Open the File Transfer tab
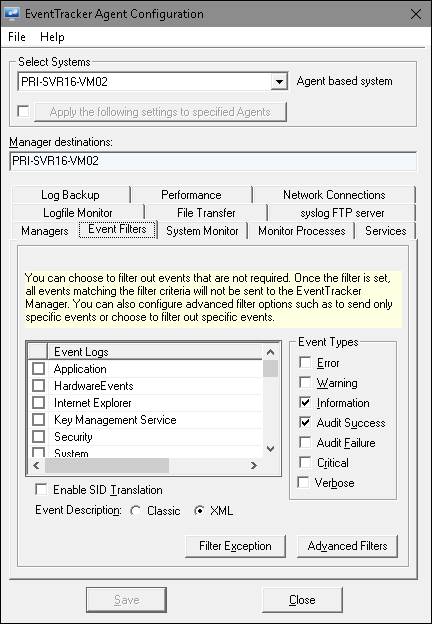The width and height of the screenshot is (432, 624). coord(206,213)
